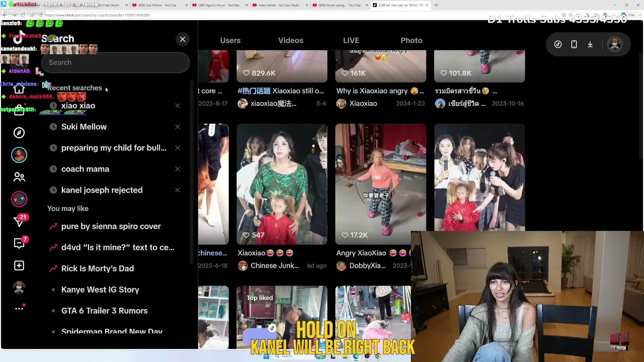The width and height of the screenshot is (644, 362).
Task: Choose suggestion 'pure by sienna spiro cover'
Action: pyautogui.click(x=111, y=226)
